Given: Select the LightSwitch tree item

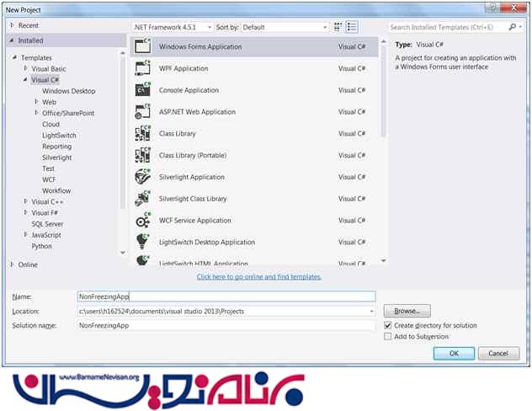Looking at the screenshot, I should coord(59,136).
